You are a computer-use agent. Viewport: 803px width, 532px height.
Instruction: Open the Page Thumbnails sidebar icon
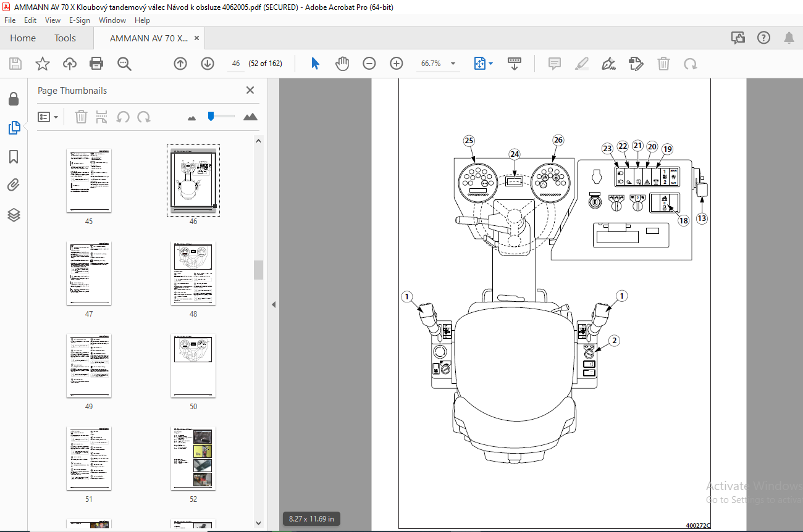click(14, 128)
